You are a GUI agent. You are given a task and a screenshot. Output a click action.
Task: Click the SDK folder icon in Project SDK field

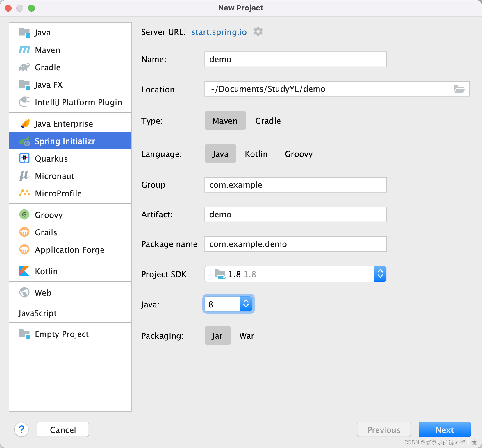pyautogui.click(x=220, y=274)
